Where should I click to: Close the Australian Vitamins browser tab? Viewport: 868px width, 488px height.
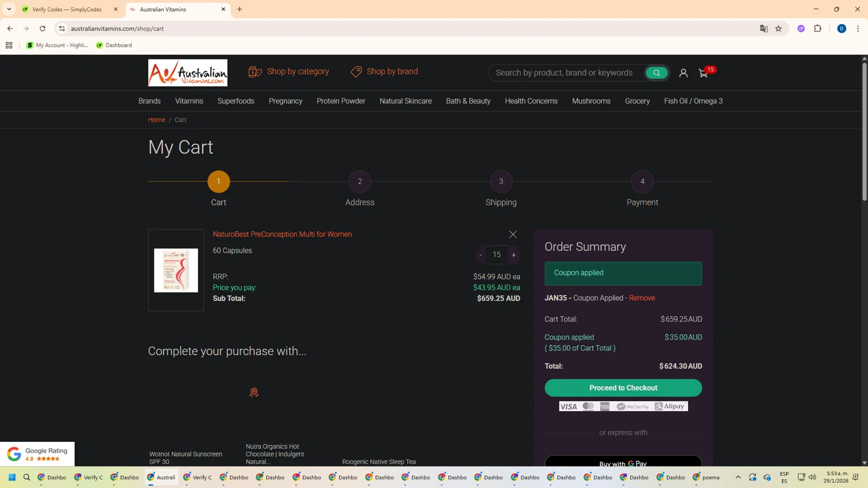[223, 9]
